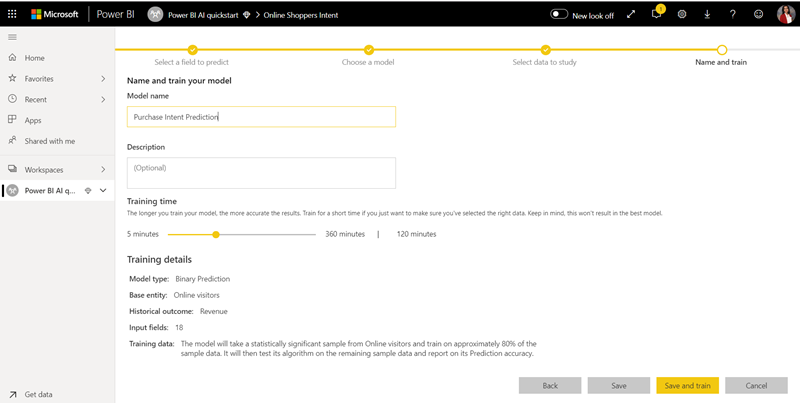Click the download arrow icon
800x403 pixels.
click(707, 14)
